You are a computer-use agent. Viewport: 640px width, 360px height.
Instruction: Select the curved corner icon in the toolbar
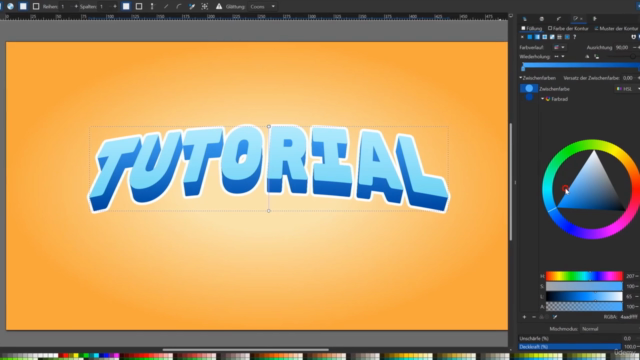(x=179, y=7)
